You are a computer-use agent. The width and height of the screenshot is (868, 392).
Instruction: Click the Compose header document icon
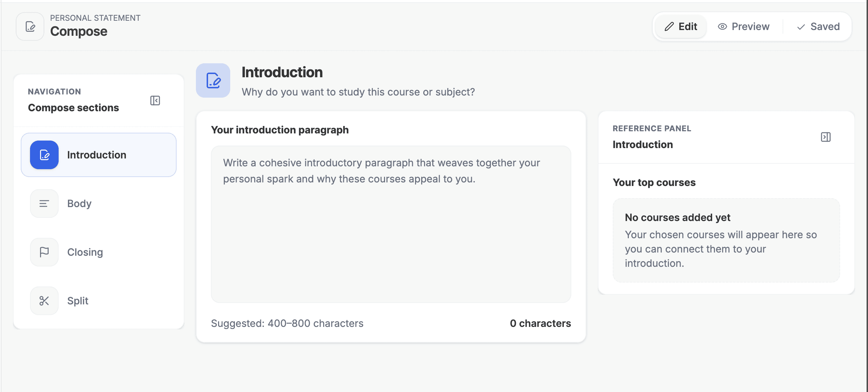tap(30, 26)
